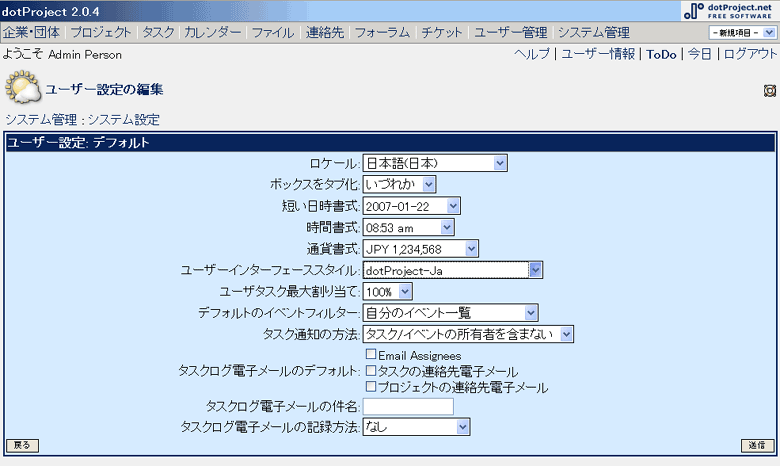Open the デフォルトのイベントフィルター dropdown
The image size is (780, 466).
pyautogui.click(x=450, y=313)
